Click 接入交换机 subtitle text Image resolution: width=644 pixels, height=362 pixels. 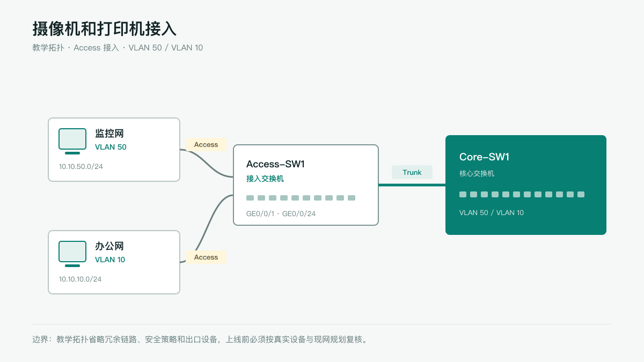click(x=265, y=179)
